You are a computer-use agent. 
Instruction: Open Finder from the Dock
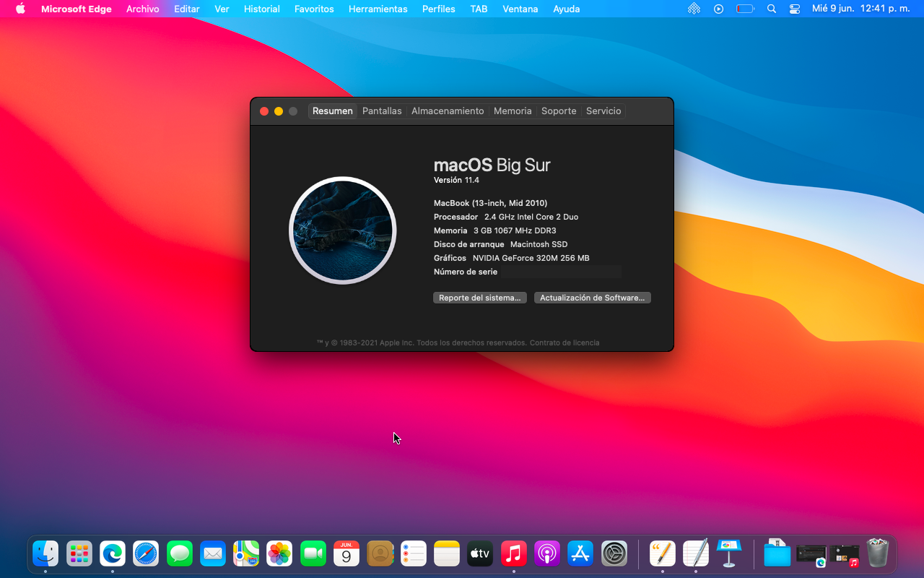pos(45,554)
